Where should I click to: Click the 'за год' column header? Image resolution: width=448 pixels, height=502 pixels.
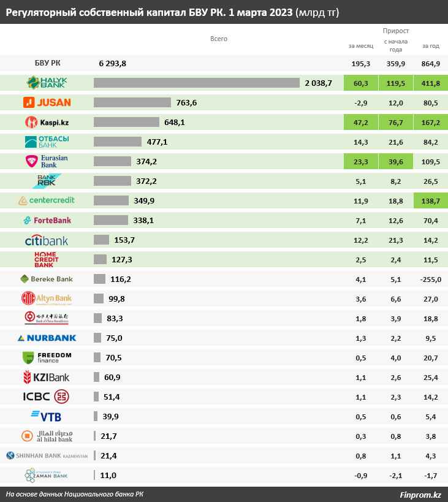tap(431, 46)
